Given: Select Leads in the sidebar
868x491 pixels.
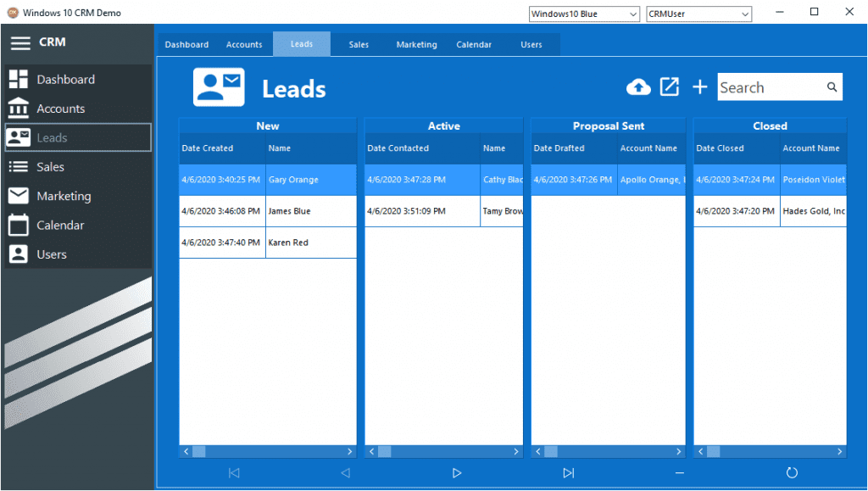Looking at the screenshot, I should click(77, 137).
